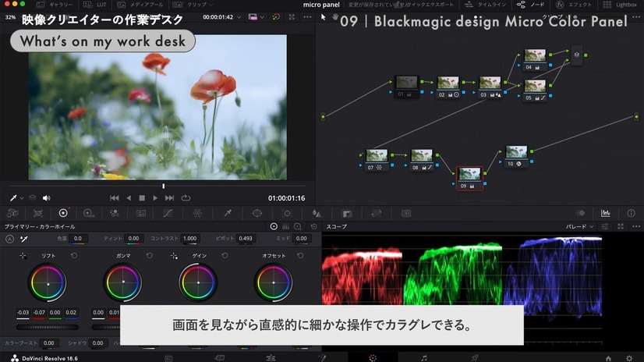
Task: Open the 3D stereoscopic palette
Action: pos(406,213)
